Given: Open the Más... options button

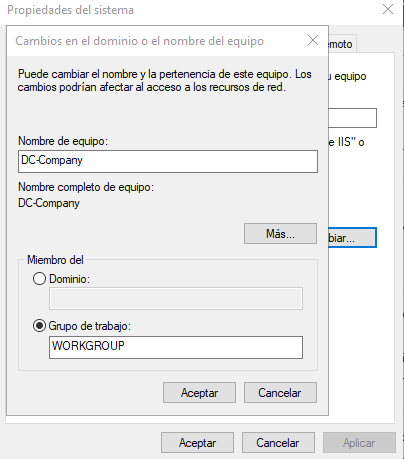Looking at the screenshot, I should [280, 234].
